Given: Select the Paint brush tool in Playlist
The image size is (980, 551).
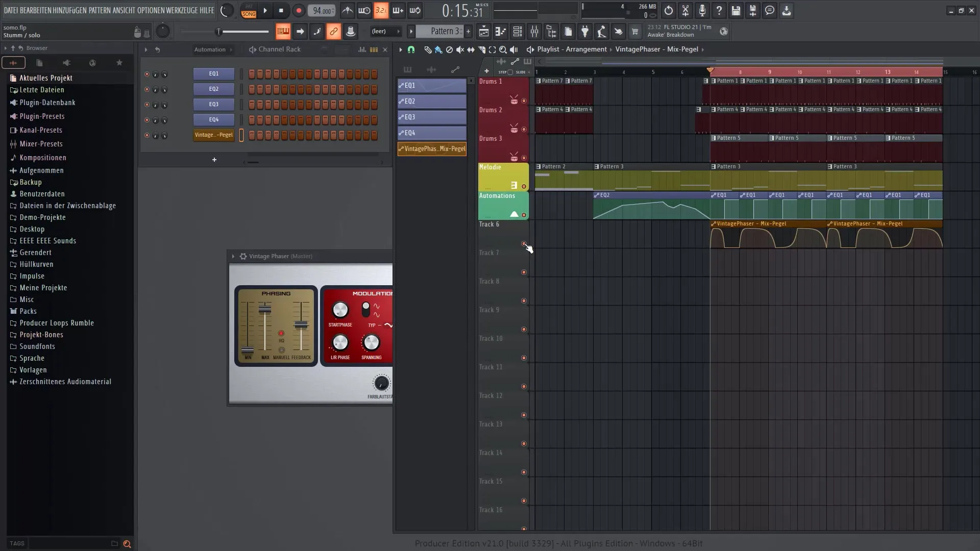Looking at the screenshot, I should click(438, 49).
